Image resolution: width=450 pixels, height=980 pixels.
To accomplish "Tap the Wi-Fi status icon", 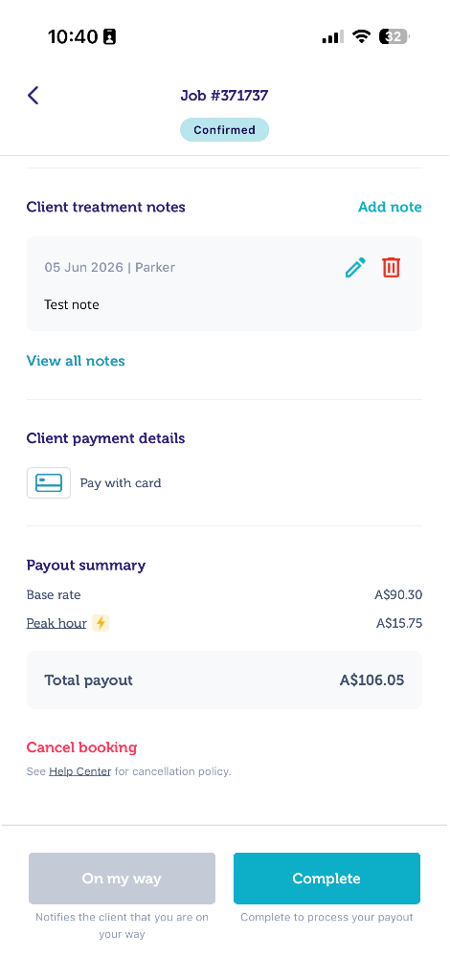I will [x=361, y=36].
